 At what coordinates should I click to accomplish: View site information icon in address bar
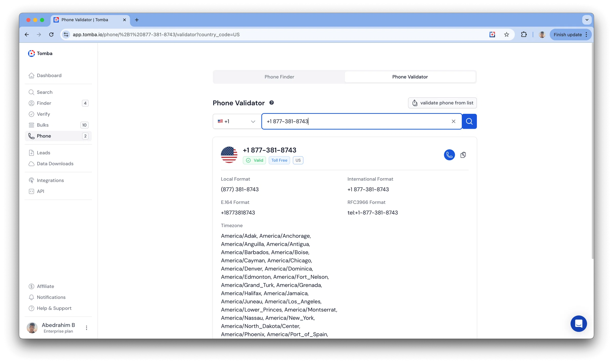[66, 34]
